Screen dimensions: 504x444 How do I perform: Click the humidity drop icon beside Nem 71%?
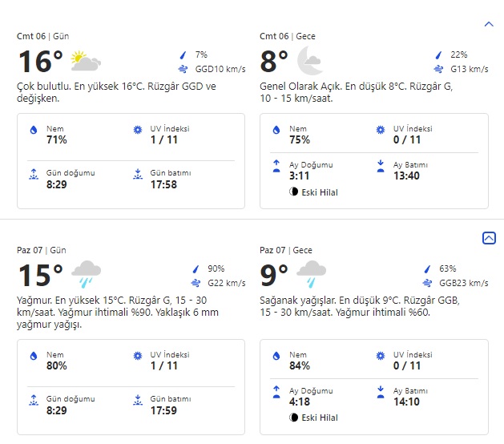pos(33,130)
